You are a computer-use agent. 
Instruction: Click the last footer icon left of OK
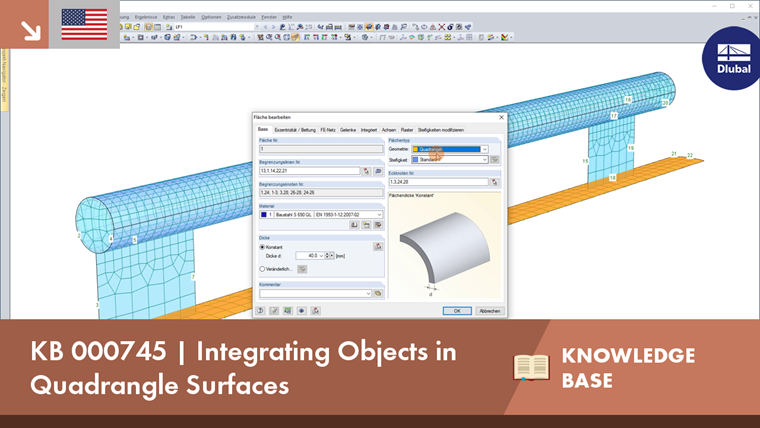coord(316,311)
